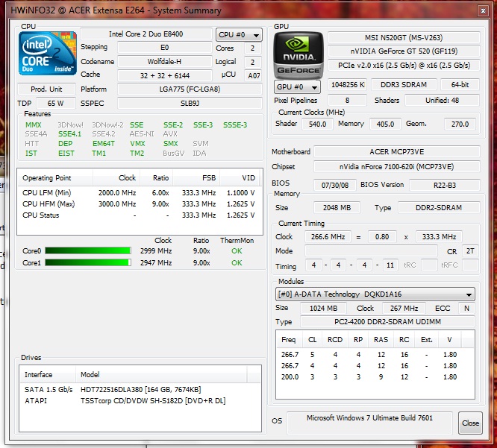Viewport: 497px width, 448px height.
Task: Expand the A-DATA Technology memory module dropdown
Action: click(x=375, y=294)
